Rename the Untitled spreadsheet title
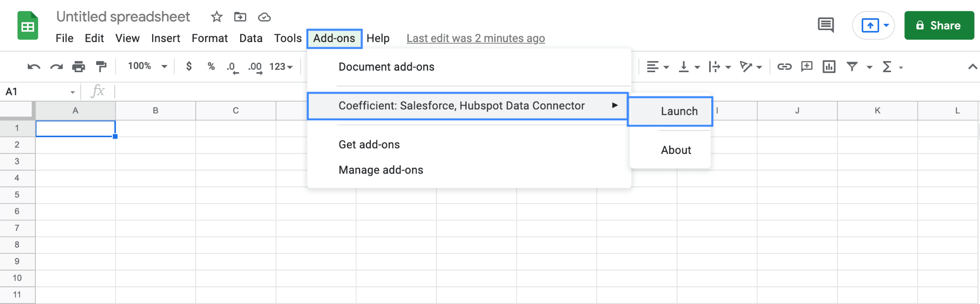Screen dimensions: 980x304 point(123,17)
